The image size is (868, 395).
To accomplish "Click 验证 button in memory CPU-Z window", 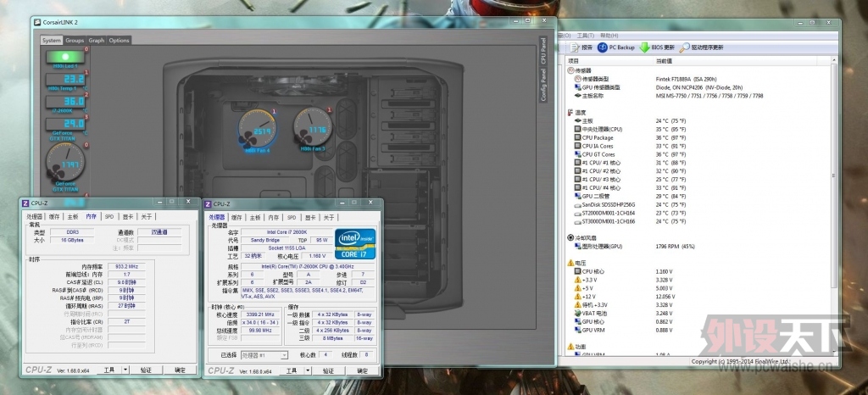I will tap(146, 370).
